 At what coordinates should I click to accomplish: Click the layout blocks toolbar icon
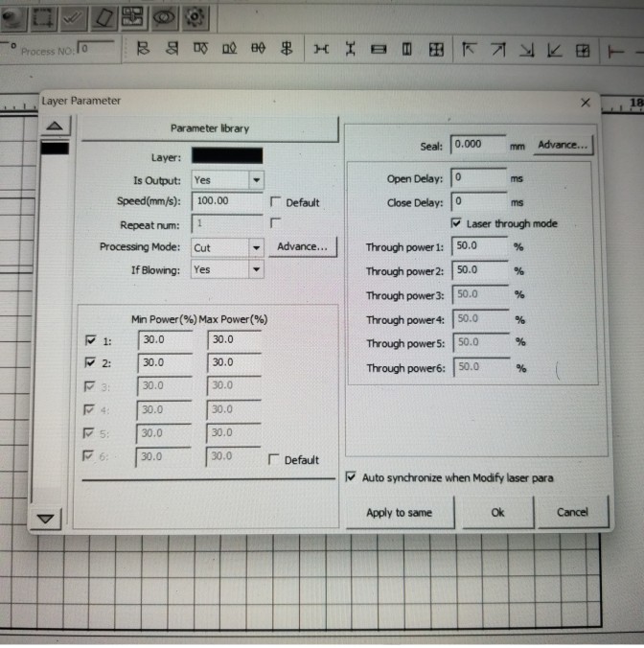(133, 17)
